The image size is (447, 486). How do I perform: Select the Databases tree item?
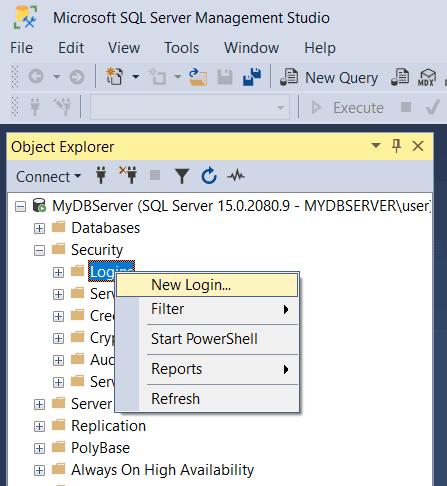point(106,228)
